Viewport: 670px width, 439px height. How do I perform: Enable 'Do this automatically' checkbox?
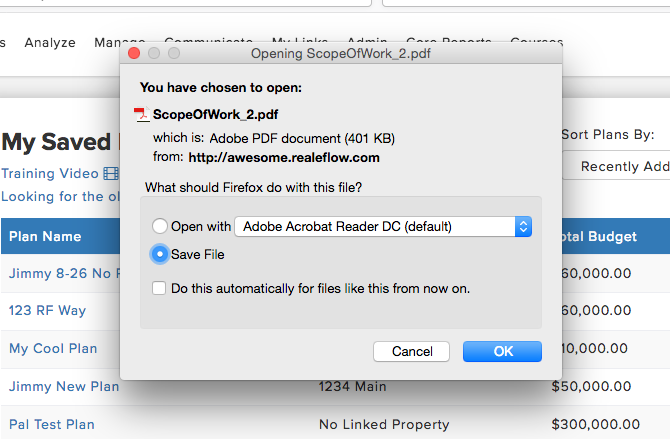pyautogui.click(x=159, y=289)
